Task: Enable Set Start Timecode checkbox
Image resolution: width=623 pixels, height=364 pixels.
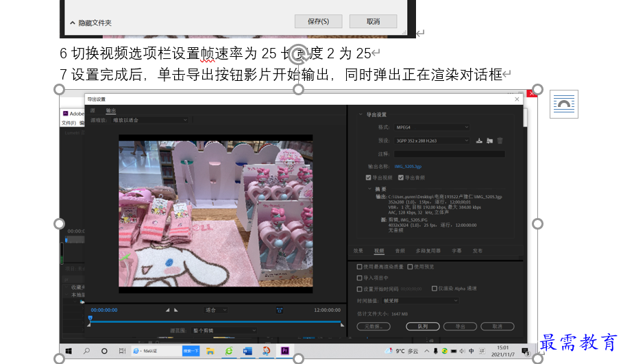Action: pos(360,289)
